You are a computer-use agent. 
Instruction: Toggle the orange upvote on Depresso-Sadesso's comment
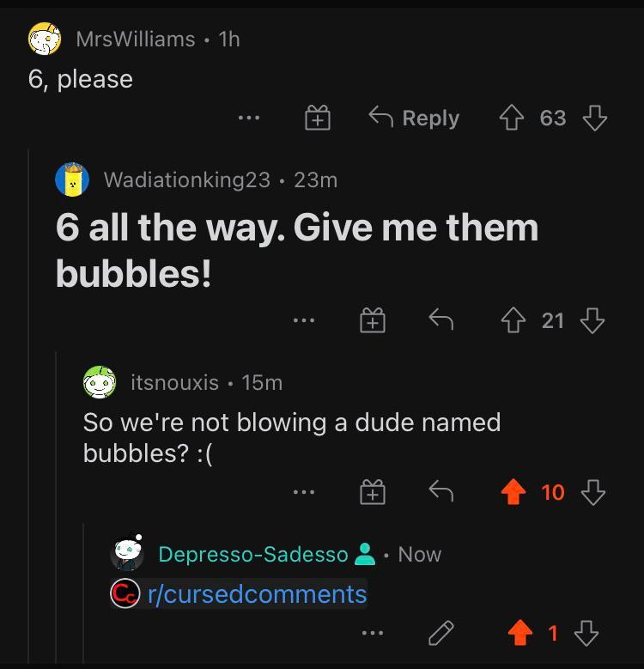(x=520, y=633)
